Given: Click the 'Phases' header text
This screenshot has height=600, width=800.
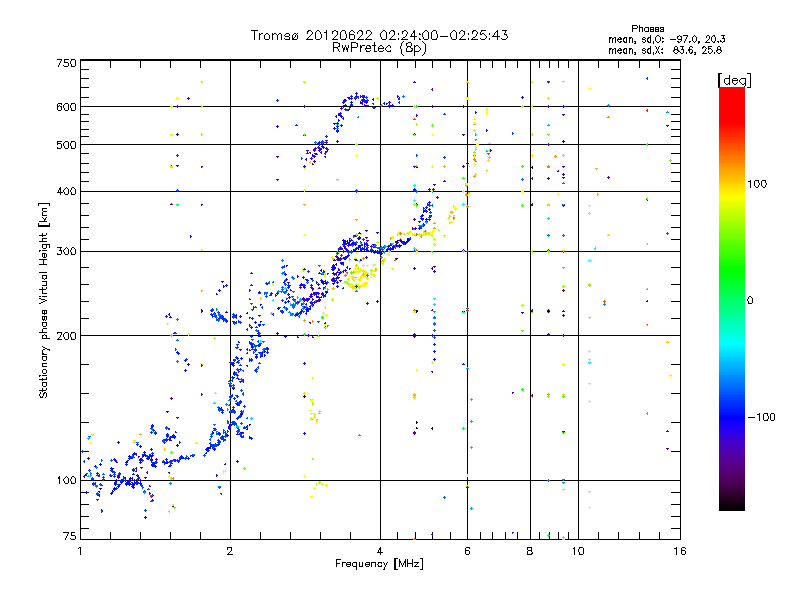Looking at the screenshot, I should tap(647, 29).
